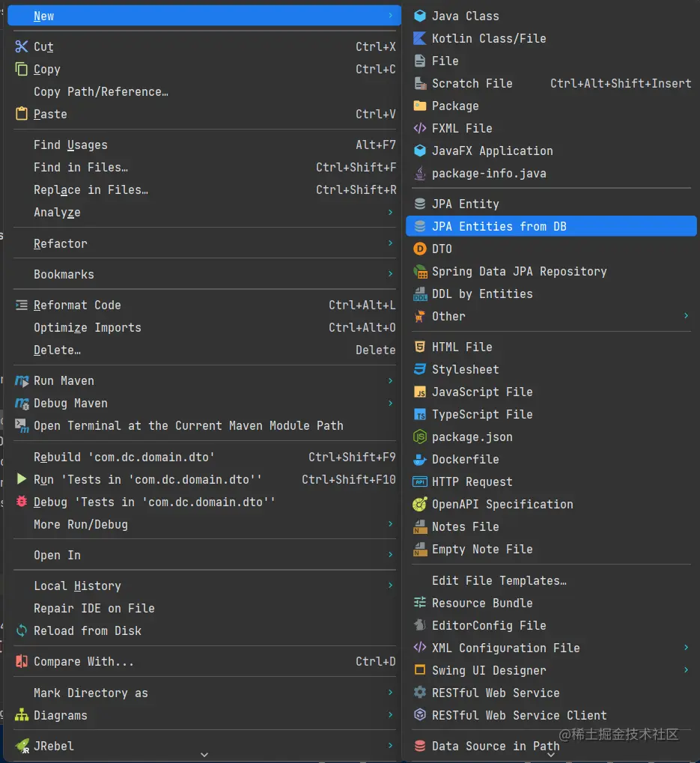This screenshot has height=763, width=700.
Task: Choose RESTful Web Service Client
Action: (551, 715)
